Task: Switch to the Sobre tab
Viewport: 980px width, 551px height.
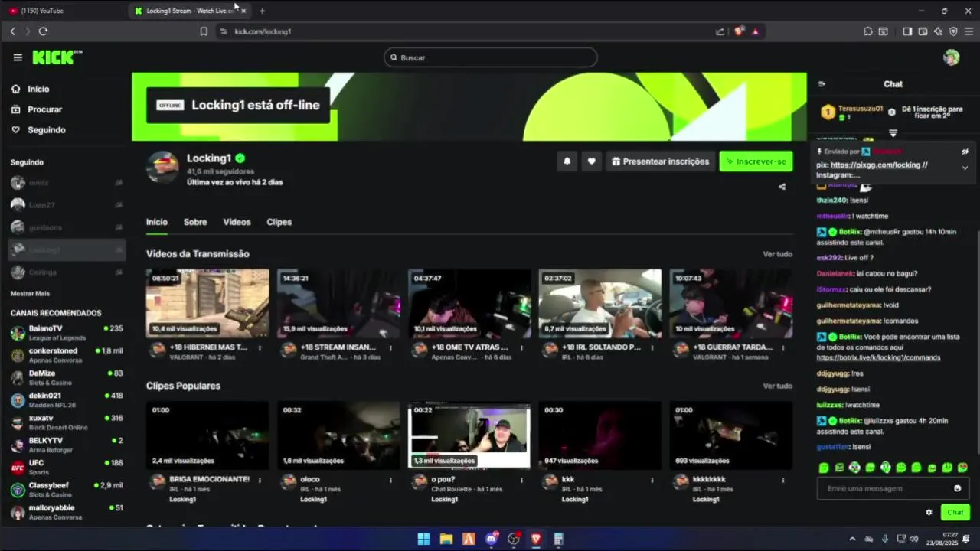Action: 195,222
